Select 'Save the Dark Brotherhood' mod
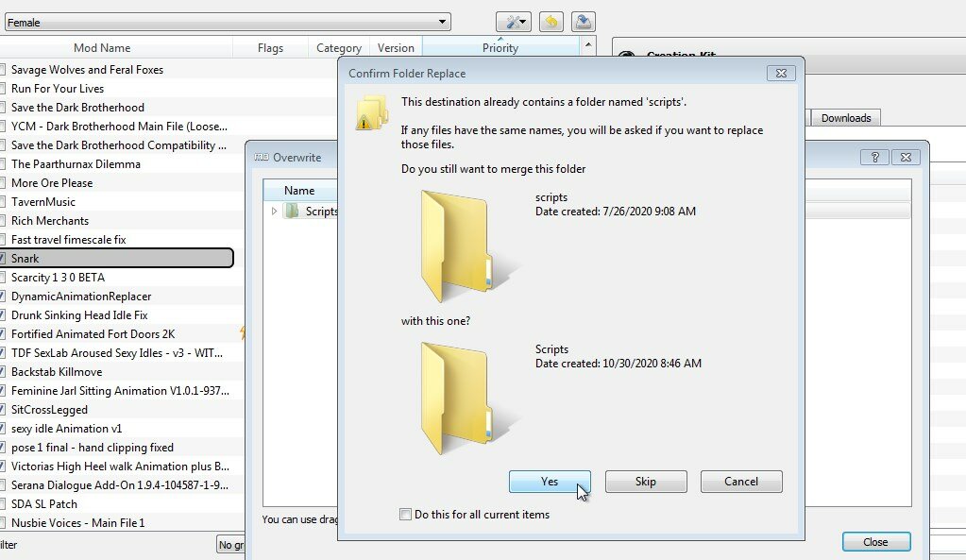 [x=77, y=108]
